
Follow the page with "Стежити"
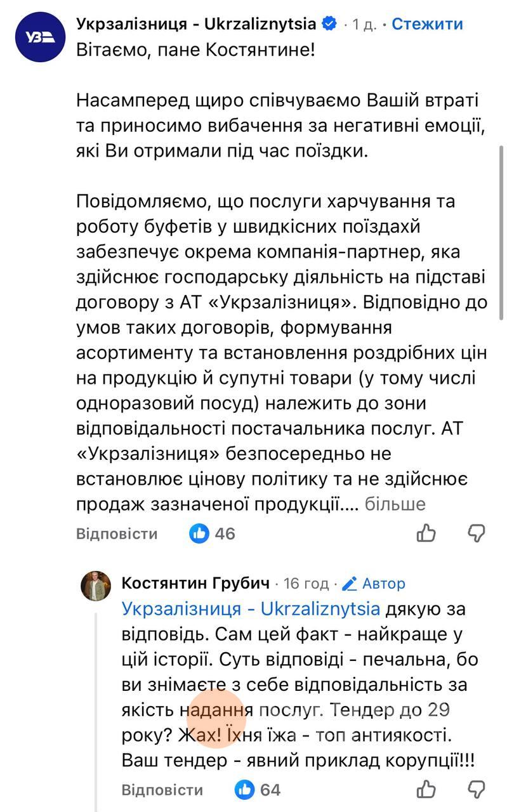(427, 24)
